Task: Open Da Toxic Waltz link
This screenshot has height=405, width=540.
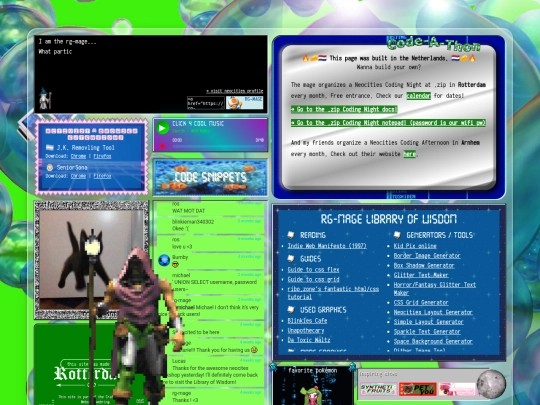Action: click(x=309, y=340)
